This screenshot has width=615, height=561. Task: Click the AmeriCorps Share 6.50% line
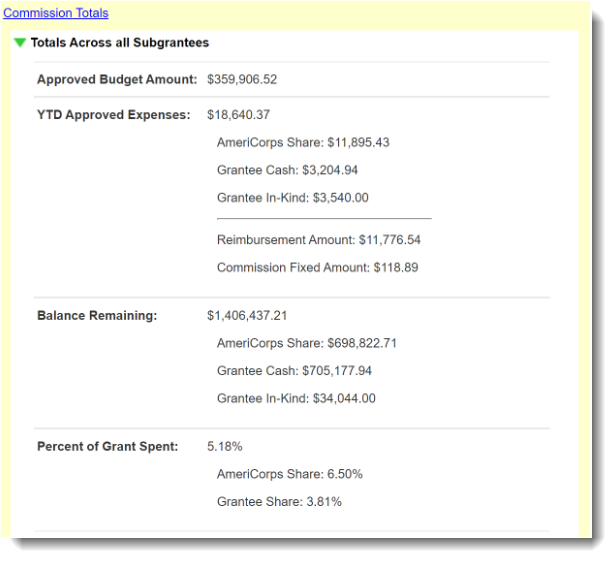click(289, 474)
